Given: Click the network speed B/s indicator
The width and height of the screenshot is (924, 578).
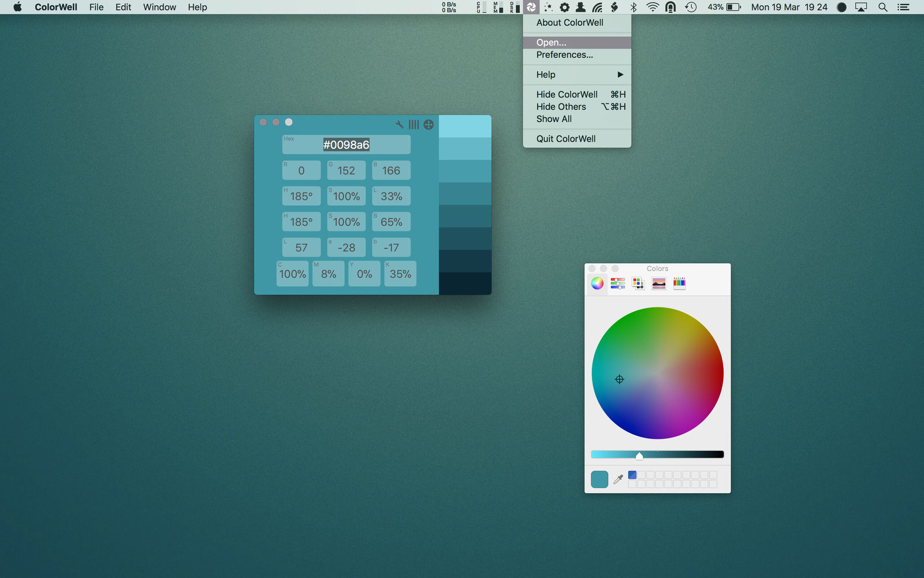Looking at the screenshot, I should [x=449, y=7].
